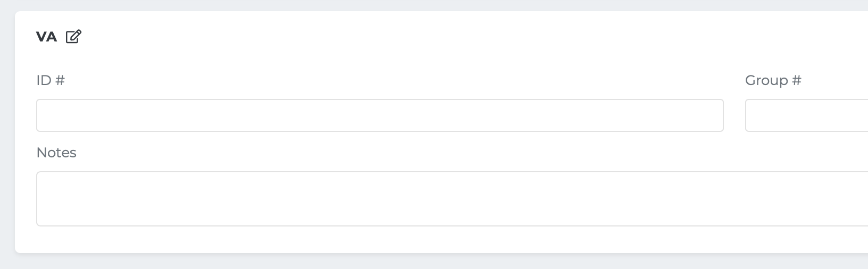Select the ID # field label
Screen dimensions: 868x269
point(51,80)
